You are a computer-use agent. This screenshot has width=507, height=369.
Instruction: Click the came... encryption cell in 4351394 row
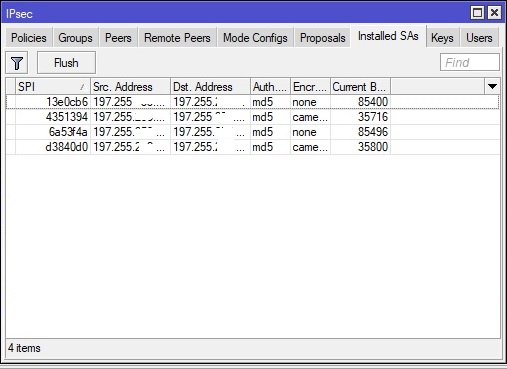coord(310,117)
